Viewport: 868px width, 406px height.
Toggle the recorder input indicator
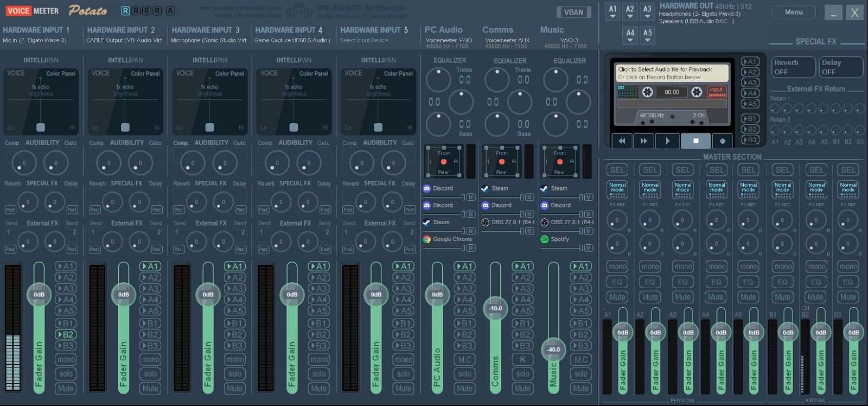coord(717,92)
